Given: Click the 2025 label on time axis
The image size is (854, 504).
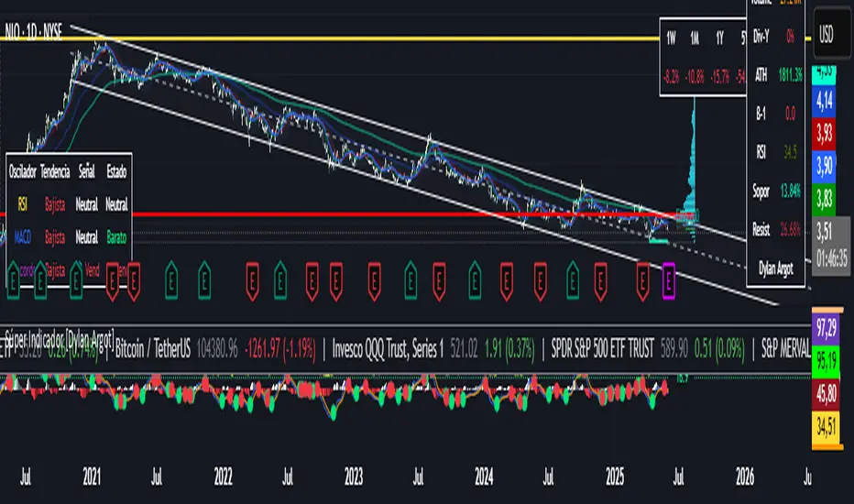Looking at the screenshot, I should tap(615, 477).
